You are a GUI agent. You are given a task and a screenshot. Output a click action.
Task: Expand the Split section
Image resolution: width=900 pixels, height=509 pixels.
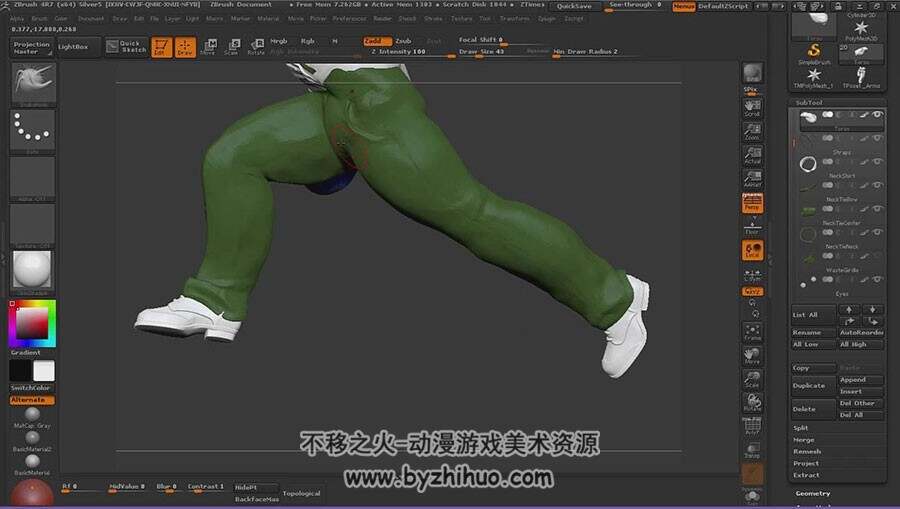801,428
